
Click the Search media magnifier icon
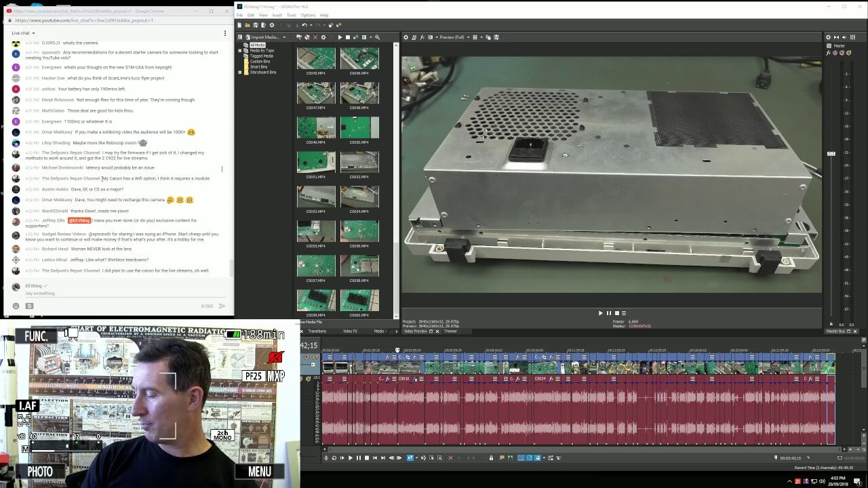pyautogui.click(x=377, y=37)
